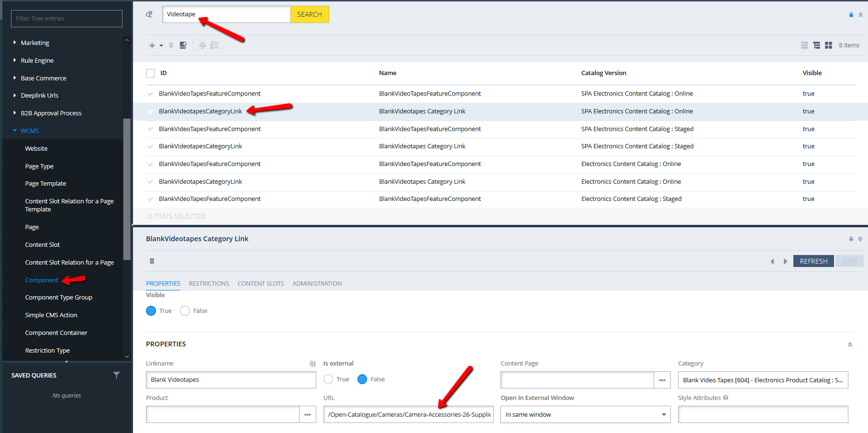Set Visible to False
Viewport: 868px width, 433px height.
tap(185, 311)
